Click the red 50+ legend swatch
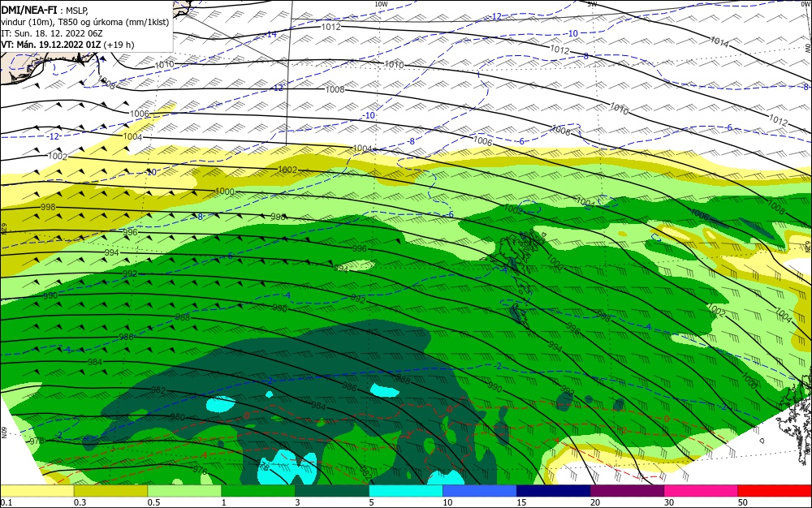This screenshot has height=508, width=812. click(775, 491)
